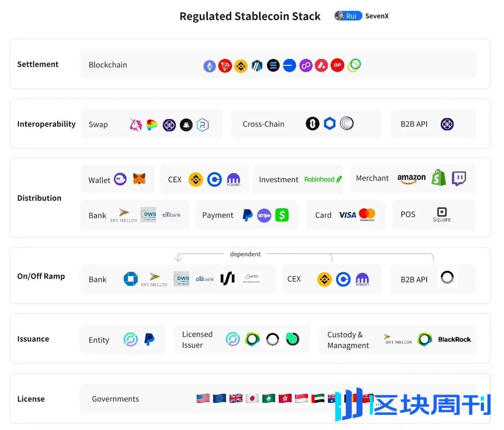Click the BNY Mellon logo in Distribution Bank
504x430 pixels.
coord(124,215)
